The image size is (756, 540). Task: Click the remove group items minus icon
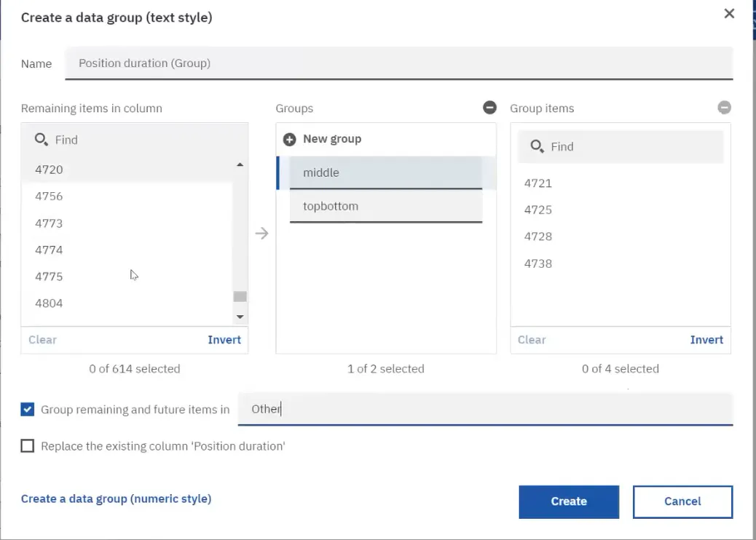(x=724, y=108)
